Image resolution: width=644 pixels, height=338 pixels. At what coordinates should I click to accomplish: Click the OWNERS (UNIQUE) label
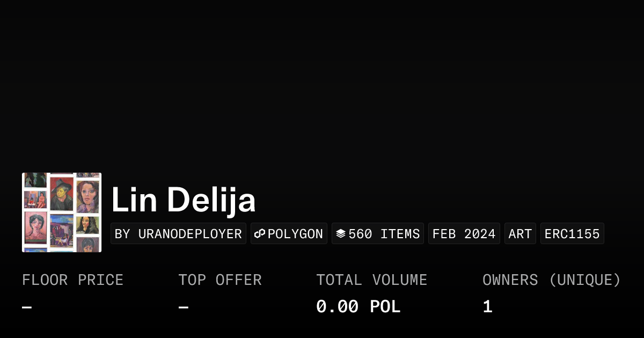tap(551, 280)
